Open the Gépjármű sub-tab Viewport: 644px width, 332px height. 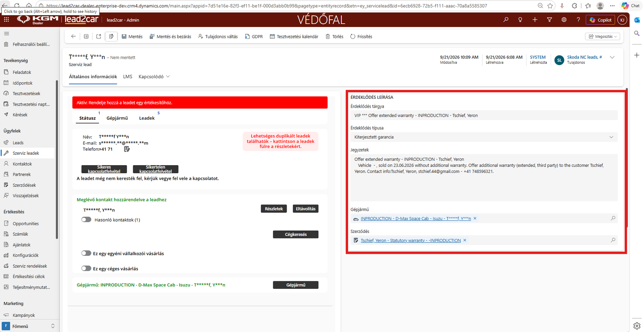tap(117, 118)
